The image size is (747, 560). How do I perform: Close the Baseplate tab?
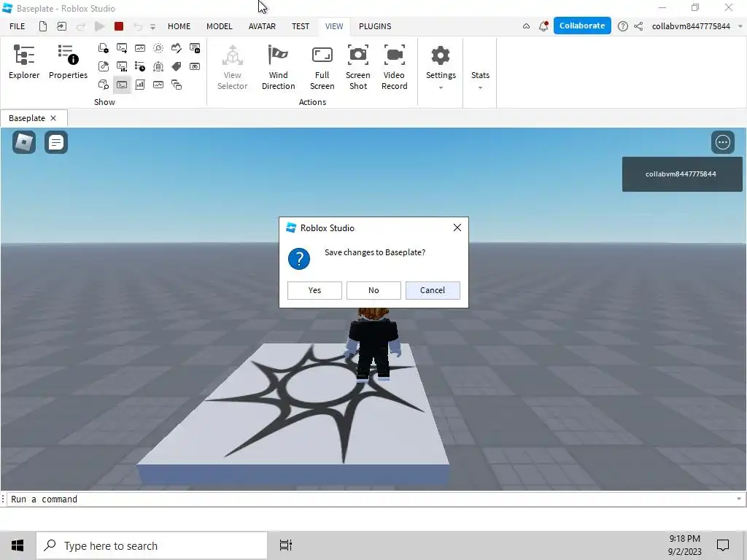53,118
